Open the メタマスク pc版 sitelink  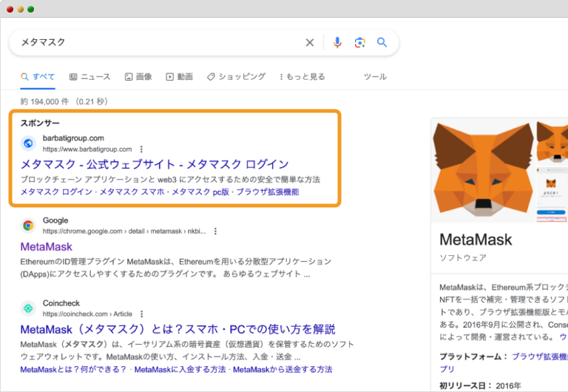(x=200, y=192)
